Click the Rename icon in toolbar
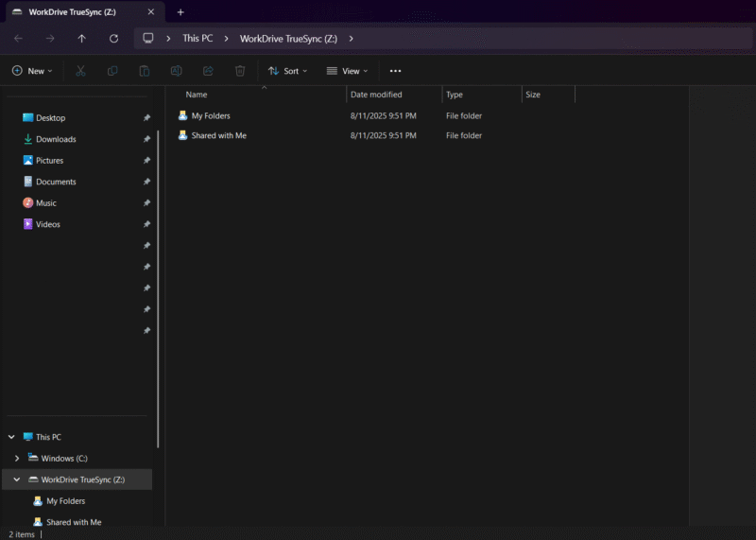The image size is (756, 540). pos(176,71)
